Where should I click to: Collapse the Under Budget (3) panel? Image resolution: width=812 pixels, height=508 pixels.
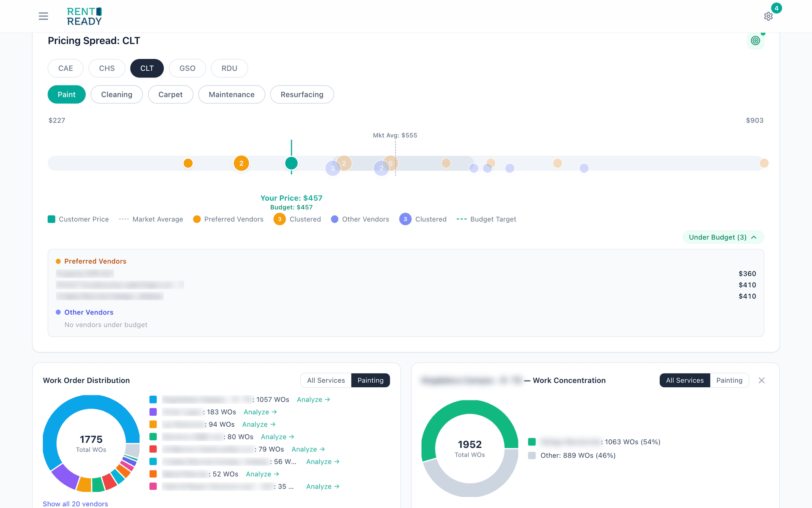click(723, 237)
